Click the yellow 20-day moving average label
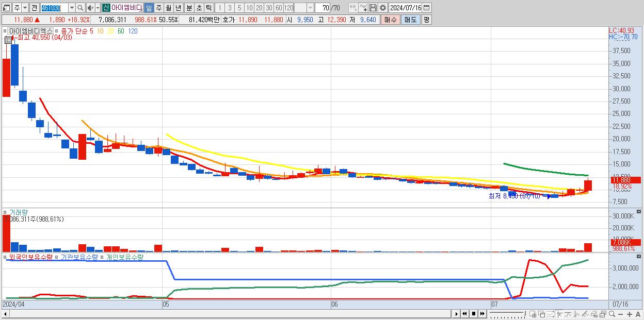This screenshot has height=320, width=644. coord(110,31)
